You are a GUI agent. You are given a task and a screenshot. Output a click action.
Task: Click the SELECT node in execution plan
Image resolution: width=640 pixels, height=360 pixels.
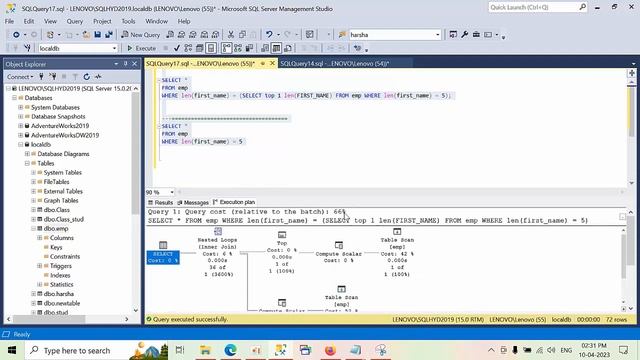[163, 252]
